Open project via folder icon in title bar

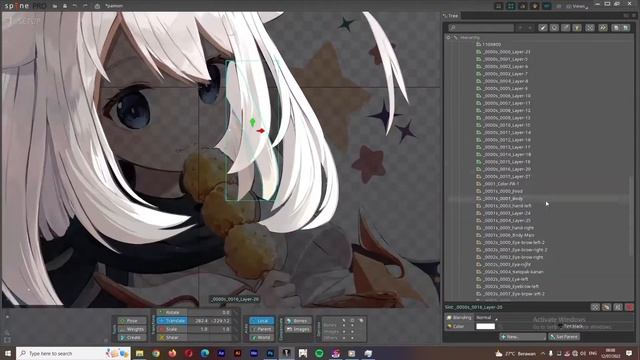tap(55, 6)
